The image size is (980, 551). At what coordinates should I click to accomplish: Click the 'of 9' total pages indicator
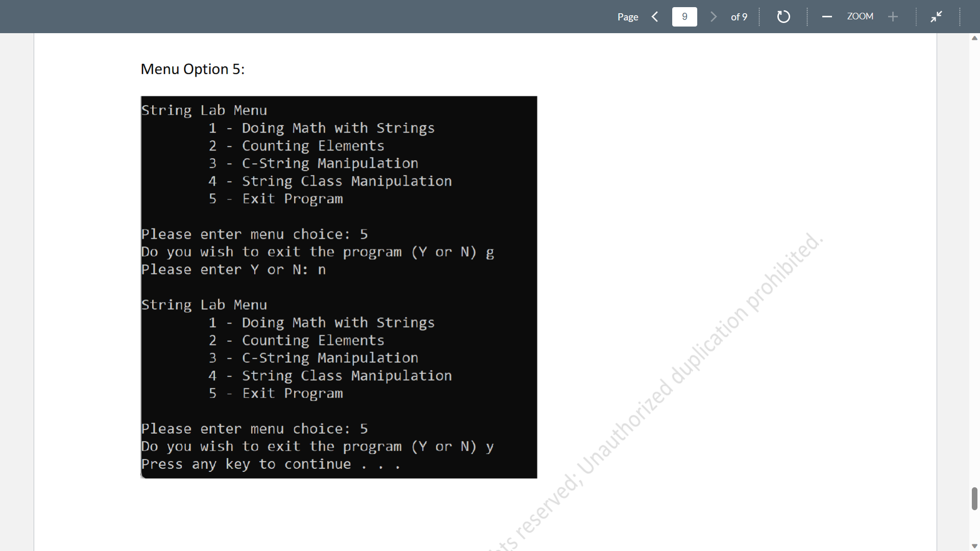pos(739,16)
